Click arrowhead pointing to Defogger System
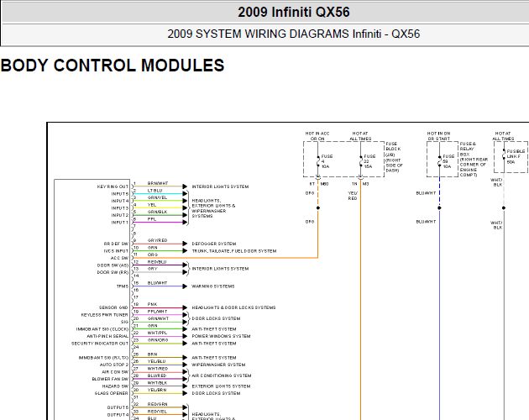The height and width of the screenshot is (420, 529). 185,244
